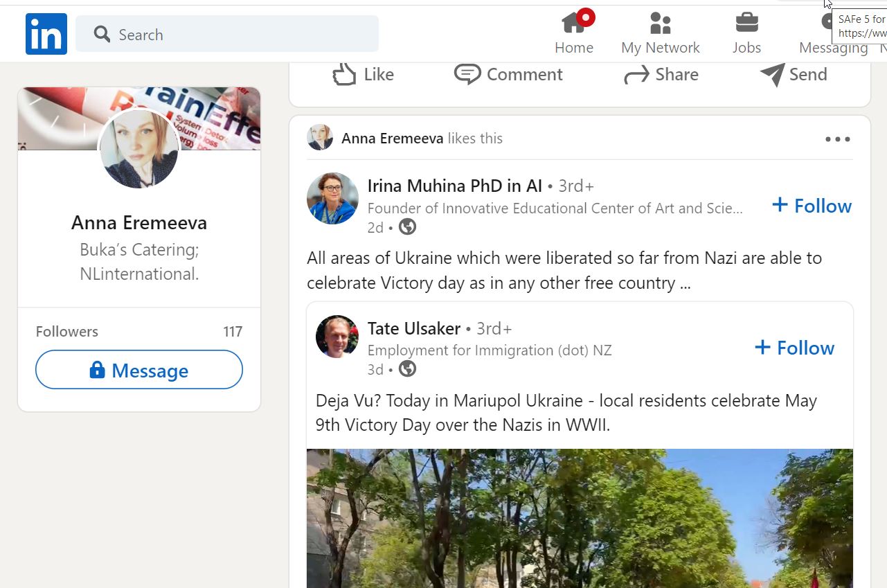Open Tate Ulsaker's profile photo

point(337,337)
